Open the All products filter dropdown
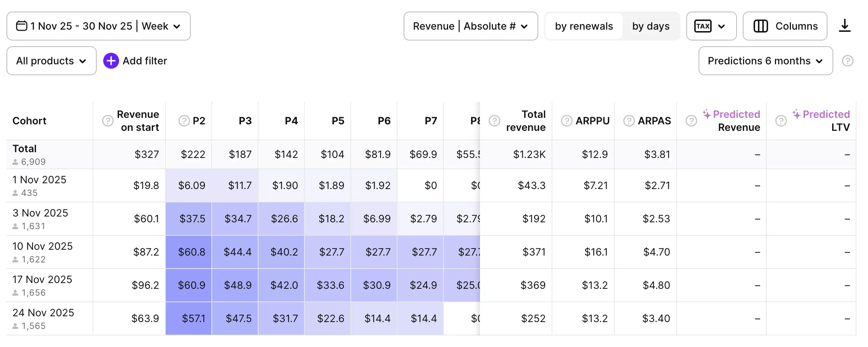 [51, 61]
